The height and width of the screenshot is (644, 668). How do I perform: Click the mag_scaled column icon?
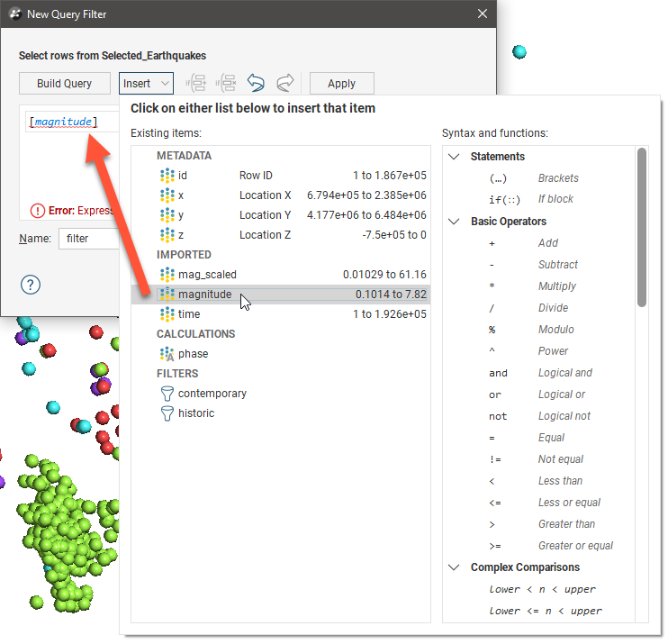[x=167, y=275]
